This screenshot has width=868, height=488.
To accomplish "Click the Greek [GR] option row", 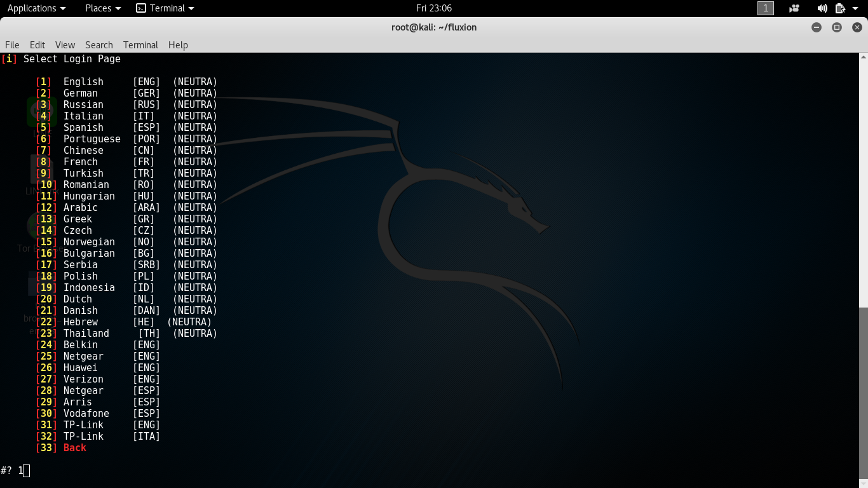I will tap(126, 219).
